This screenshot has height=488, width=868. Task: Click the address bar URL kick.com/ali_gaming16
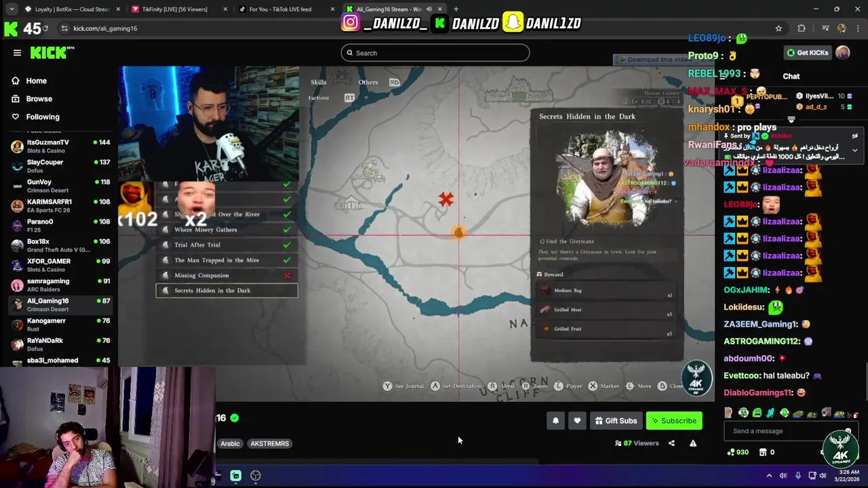105,28
